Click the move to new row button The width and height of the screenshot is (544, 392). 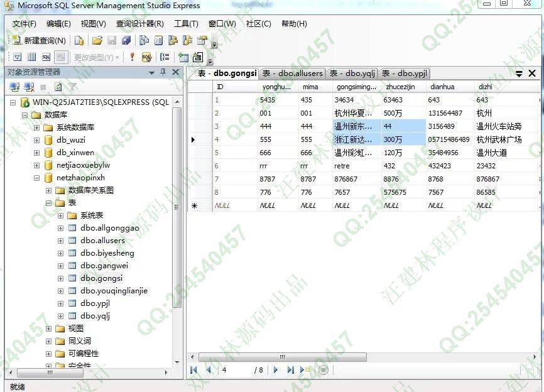click(305, 370)
